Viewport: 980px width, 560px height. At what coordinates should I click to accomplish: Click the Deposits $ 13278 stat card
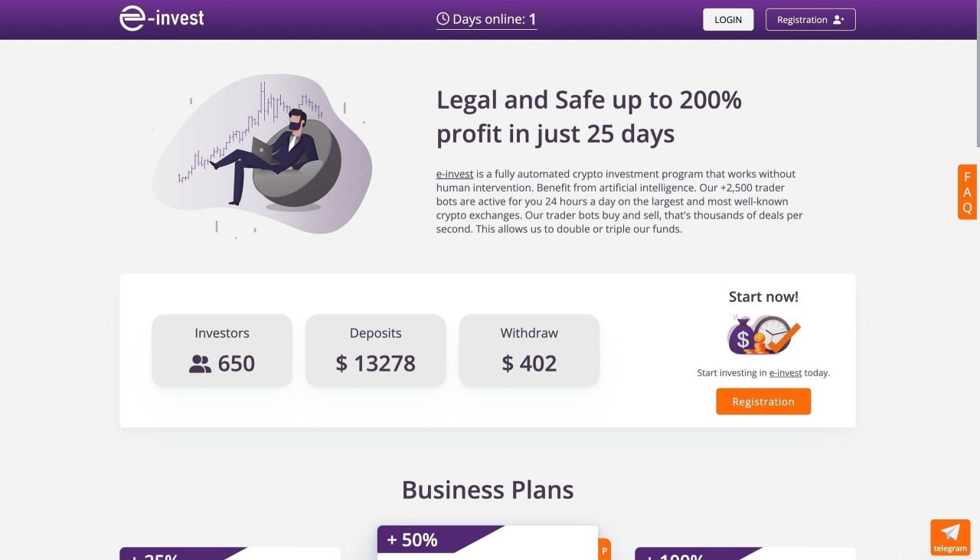[x=375, y=350]
